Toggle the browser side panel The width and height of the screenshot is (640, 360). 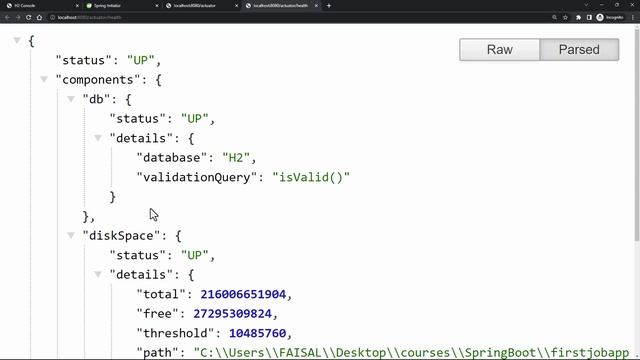[x=589, y=18]
